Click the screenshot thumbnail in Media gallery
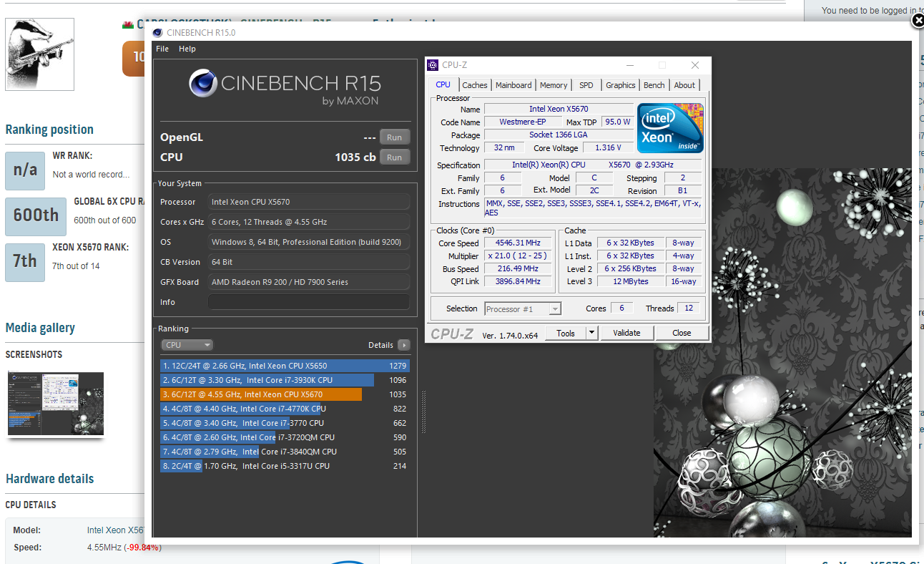Screen dimensions: 924x564 pos(56,404)
